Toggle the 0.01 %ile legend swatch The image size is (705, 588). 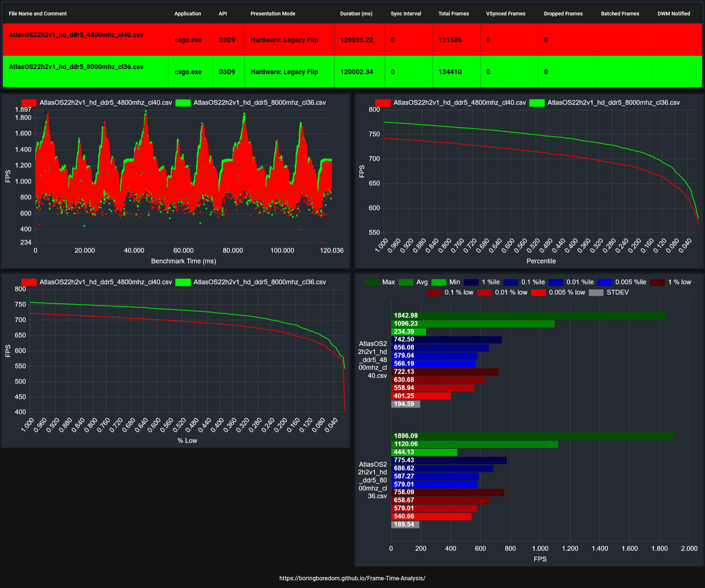point(556,282)
